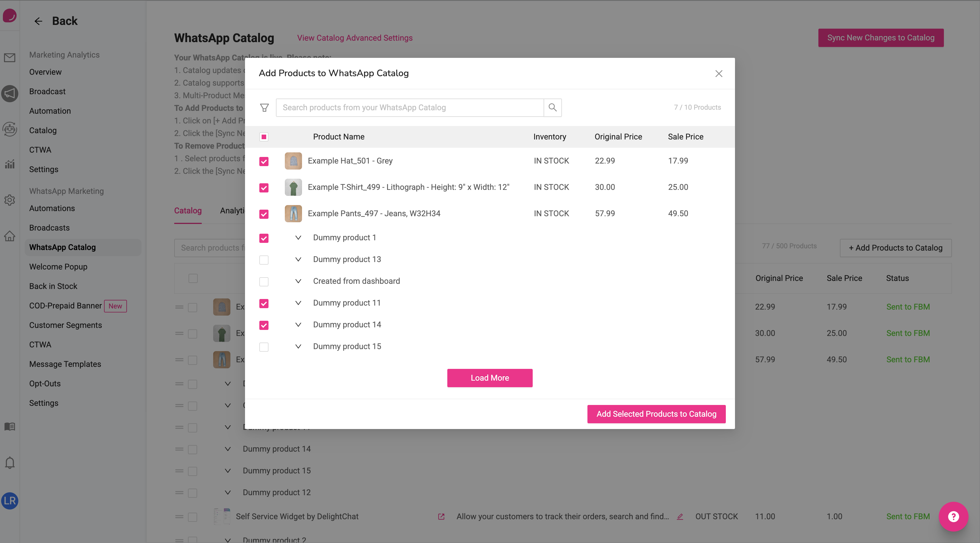Open the home icon in sidebar
Viewport: 980px width, 543px height.
(x=9, y=236)
